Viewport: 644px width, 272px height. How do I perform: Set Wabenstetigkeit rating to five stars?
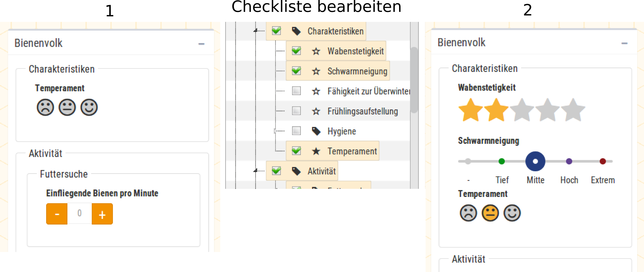(573, 110)
